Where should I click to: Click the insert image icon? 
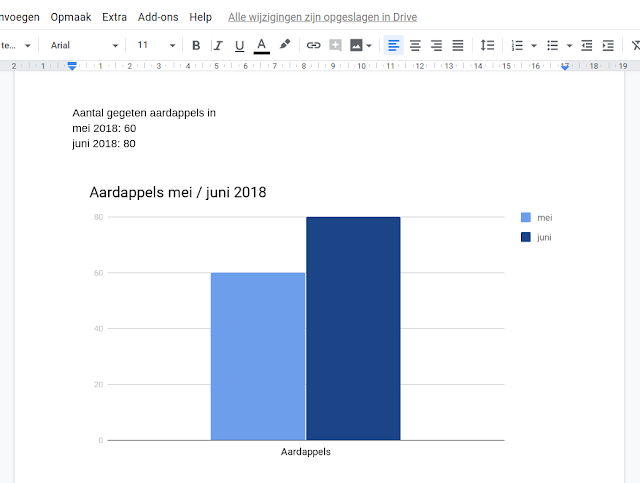tap(356, 45)
